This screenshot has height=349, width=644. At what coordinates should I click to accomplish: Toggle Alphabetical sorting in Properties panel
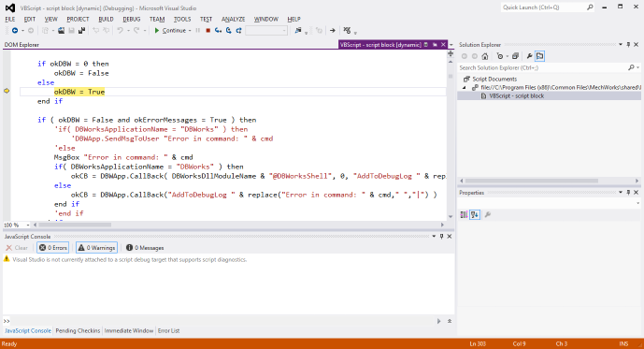[x=475, y=214]
